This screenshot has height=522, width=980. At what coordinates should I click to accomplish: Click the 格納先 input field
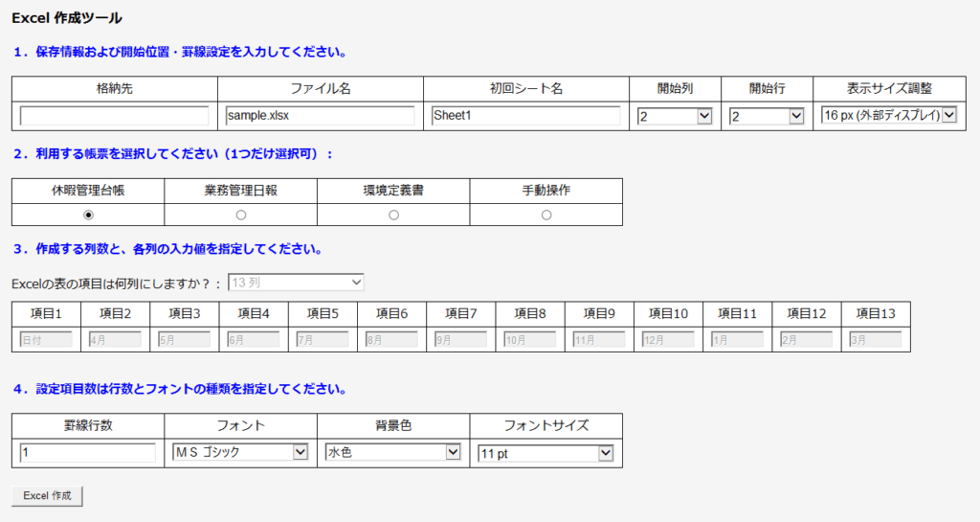click(x=114, y=116)
